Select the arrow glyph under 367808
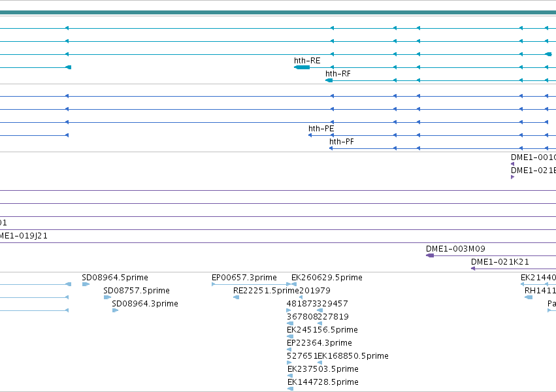Image resolution: width=556 pixels, height=392 pixels. [x=290, y=323]
